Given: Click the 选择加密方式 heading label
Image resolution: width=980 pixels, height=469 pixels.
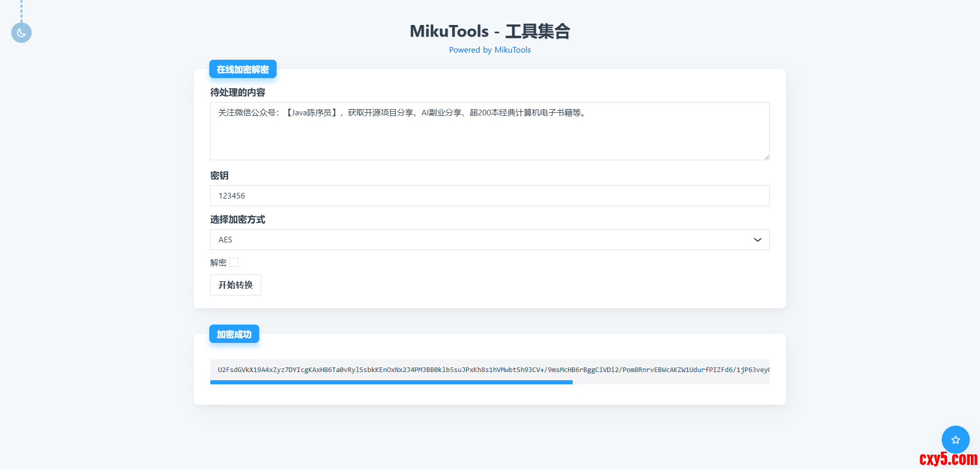Looking at the screenshot, I should coord(238,219).
